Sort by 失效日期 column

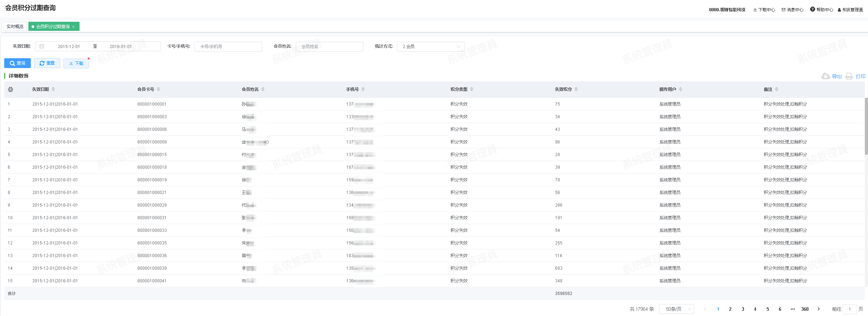[x=53, y=89]
